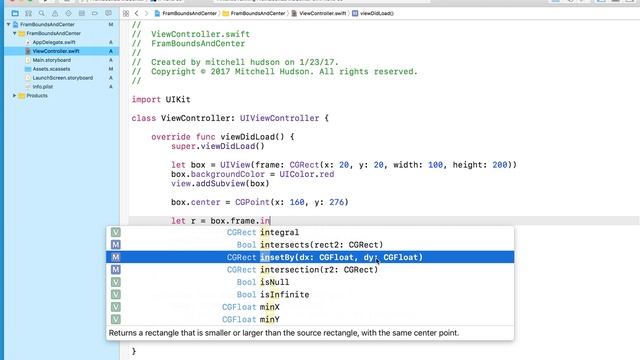640x360 pixels.
Task: Click the M status badge beside Assets.xcassets
Action: (111, 69)
